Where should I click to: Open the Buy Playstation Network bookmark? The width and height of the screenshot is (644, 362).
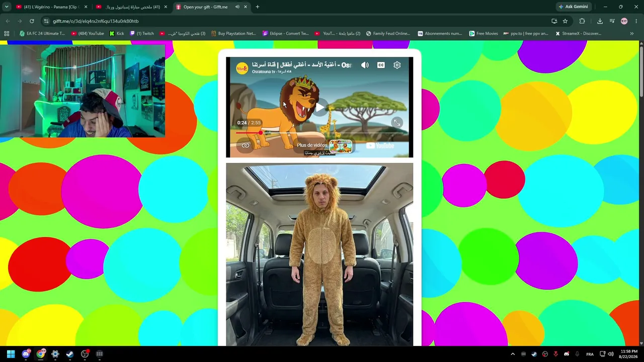233,34
